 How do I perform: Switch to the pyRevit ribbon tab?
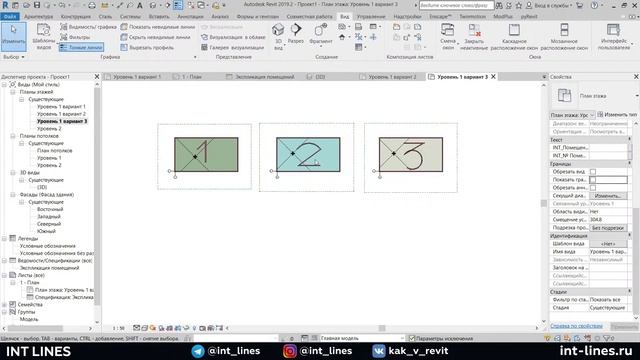point(529,17)
